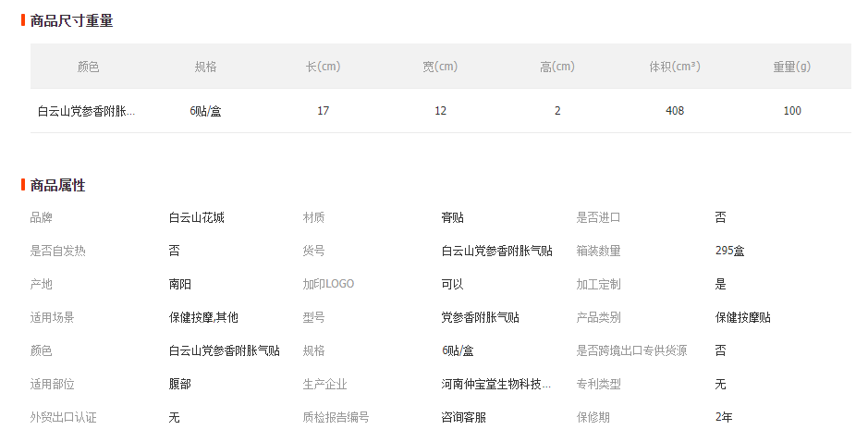Select the value 咨询客服
868x442 pixels.
(463, 417)
